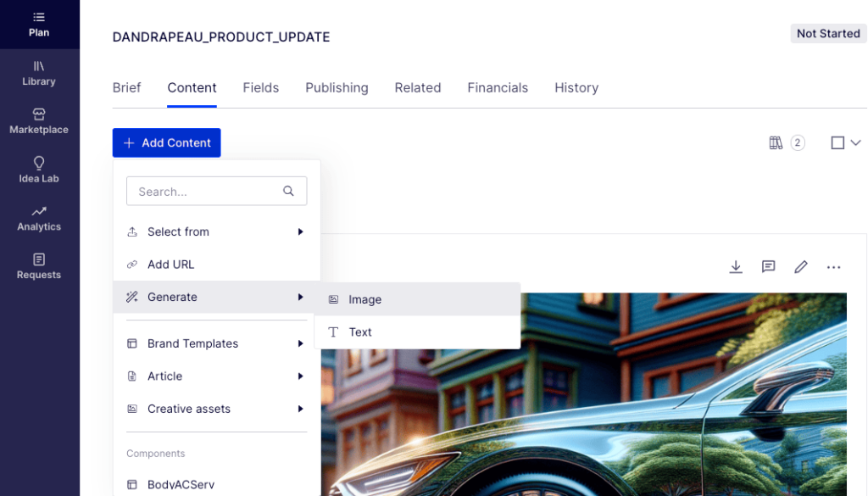Viewport: 868px width, 496px height.
Task: Switch to the Financials tab
Action: tap(498, 88)
